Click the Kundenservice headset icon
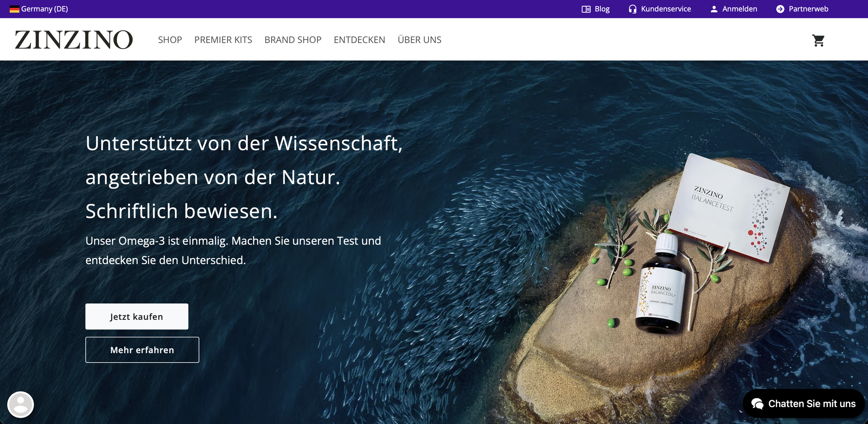The width and height of the screenshot is (868, 424). coord(632,9)
